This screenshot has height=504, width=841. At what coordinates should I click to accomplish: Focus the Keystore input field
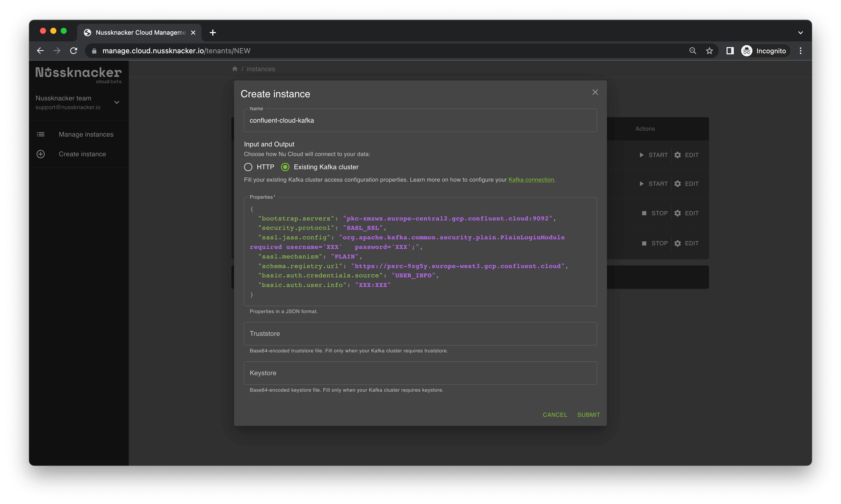coord(420,373)
